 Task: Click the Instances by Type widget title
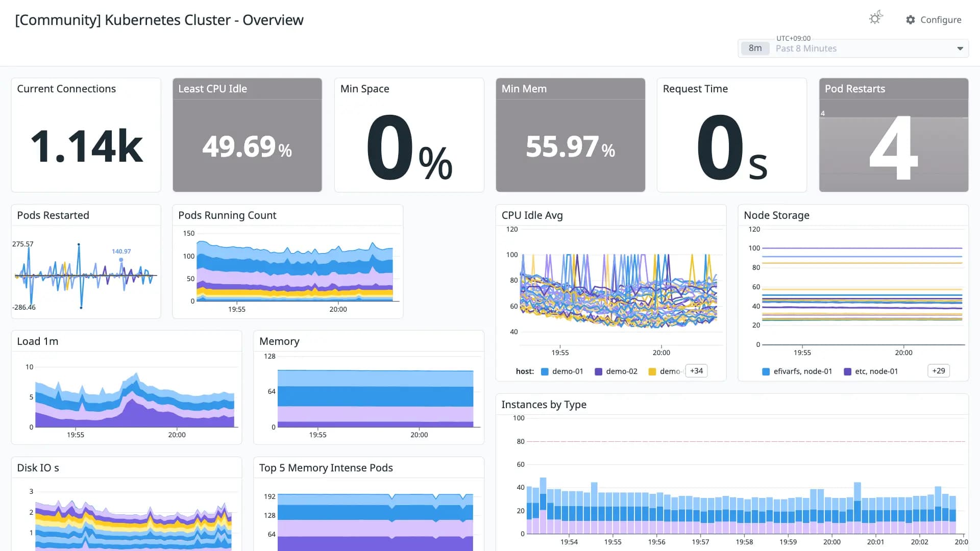[544, 405]
